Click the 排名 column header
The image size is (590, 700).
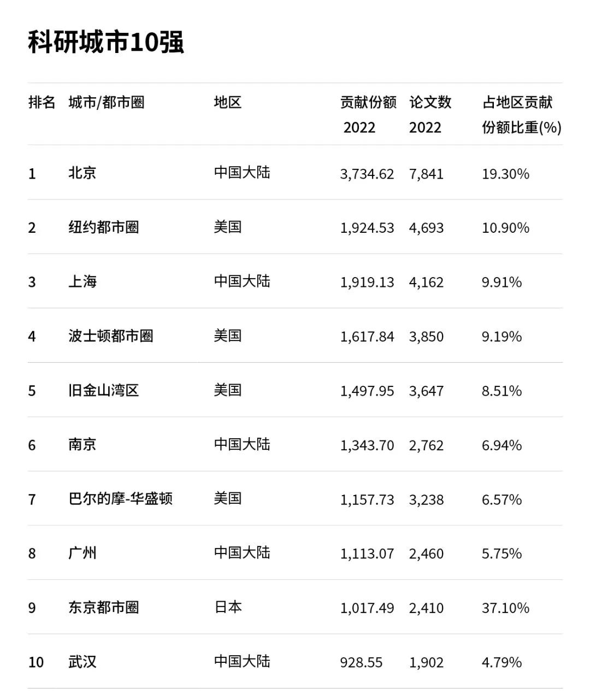42,102
